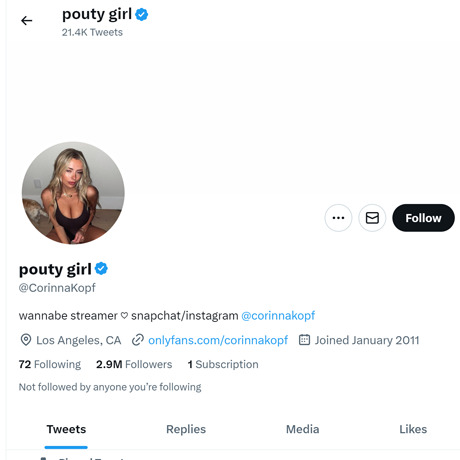Switch to the Media tab
The image size is (460, 460).
(x=303, y=429)
